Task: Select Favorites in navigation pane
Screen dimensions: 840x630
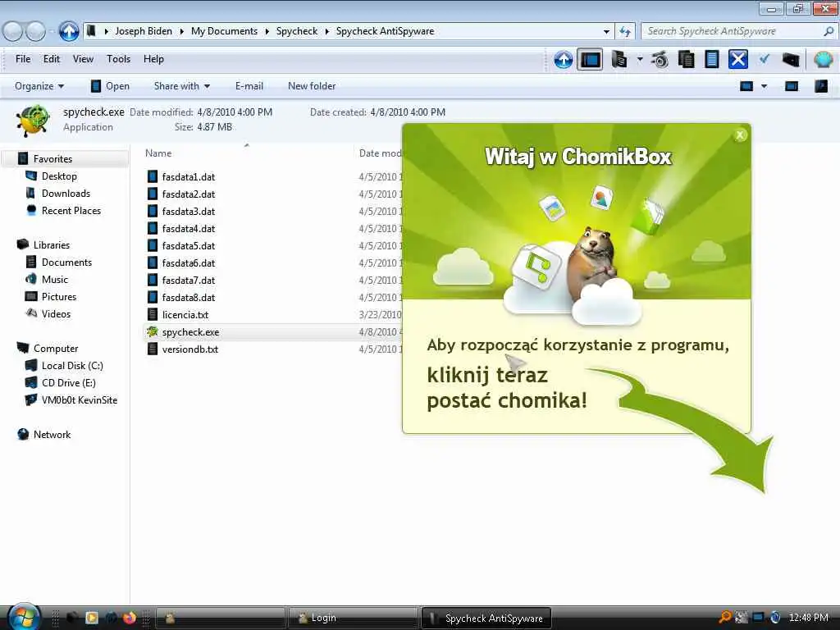Action: click(x=52, y=159)
